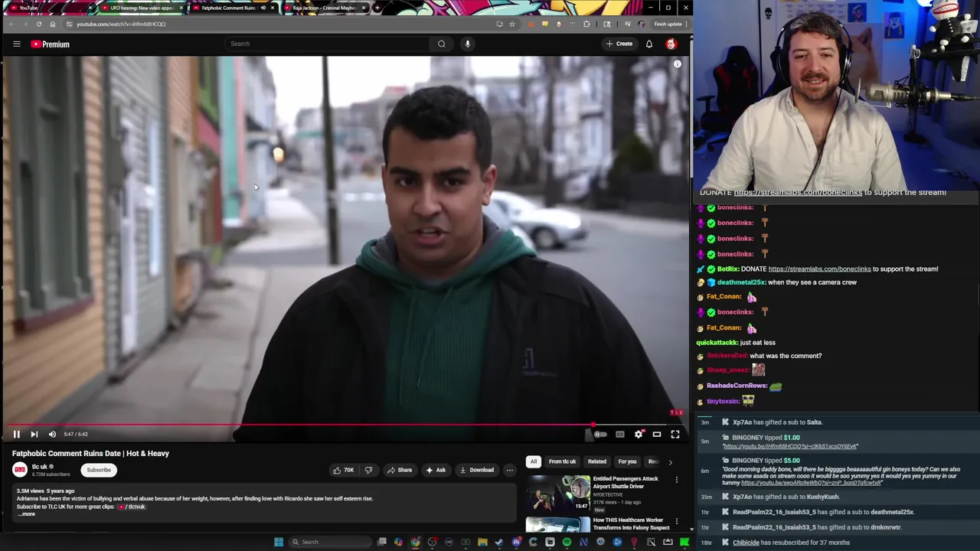The width and height of the screenshot is (980, 551).
Task: Switch to theater mode
Action: click(x=657, y=434)
